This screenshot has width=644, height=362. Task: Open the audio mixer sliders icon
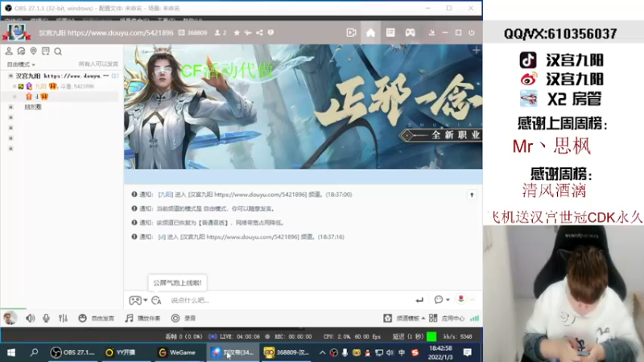click(x=63, y=318)
